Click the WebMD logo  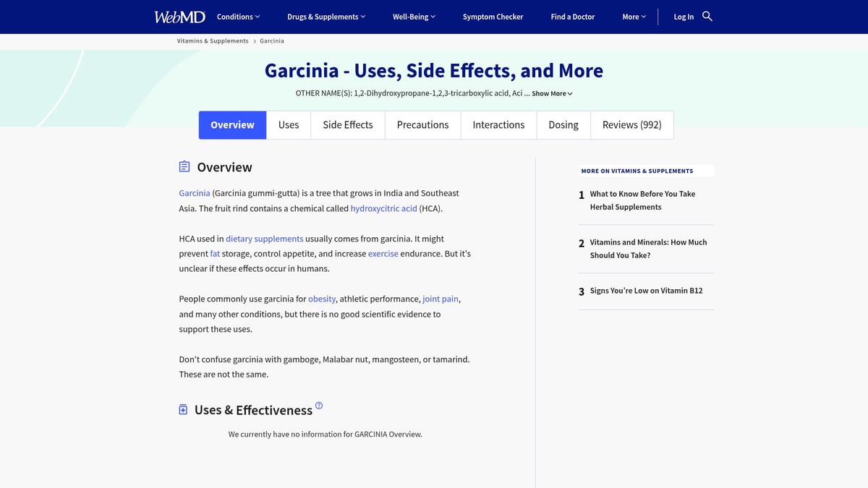(179, 17)
